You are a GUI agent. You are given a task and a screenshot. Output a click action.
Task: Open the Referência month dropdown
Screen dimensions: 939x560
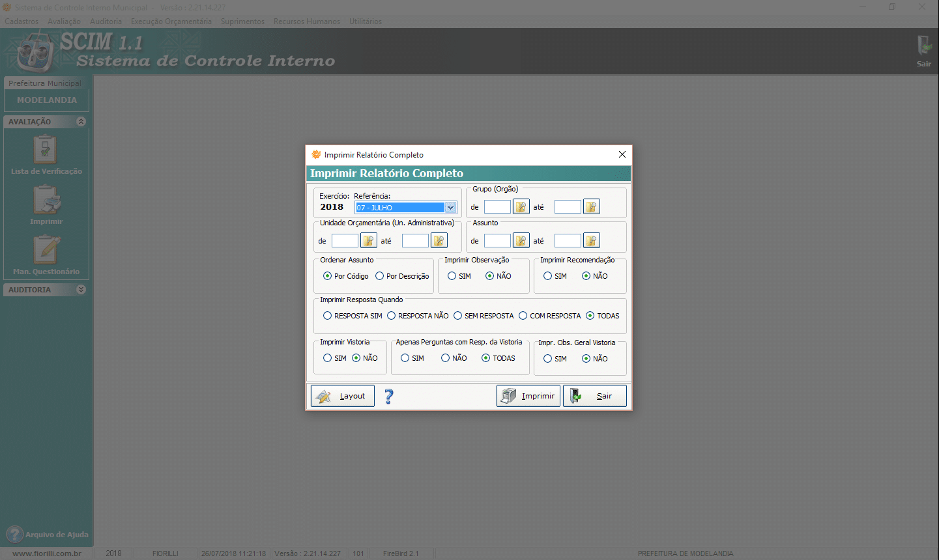(450, 208)
